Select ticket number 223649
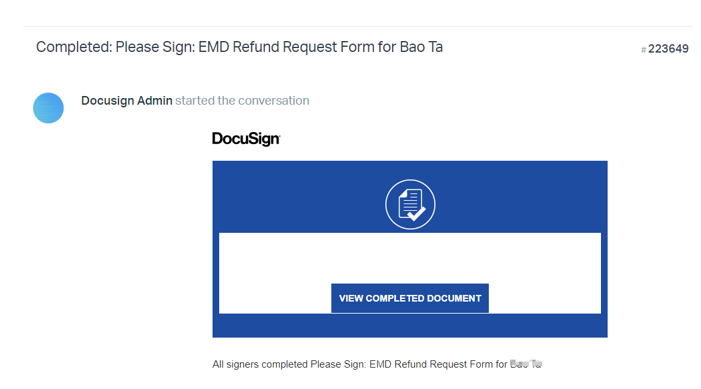The image size is (701, 389). click(x=668, y=49)
